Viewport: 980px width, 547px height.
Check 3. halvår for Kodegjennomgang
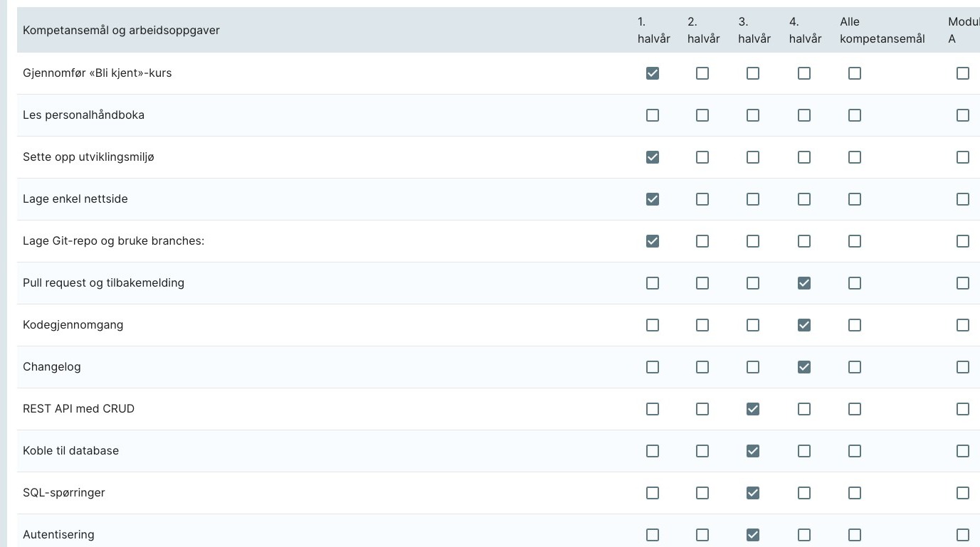click(x=753, y=325)
